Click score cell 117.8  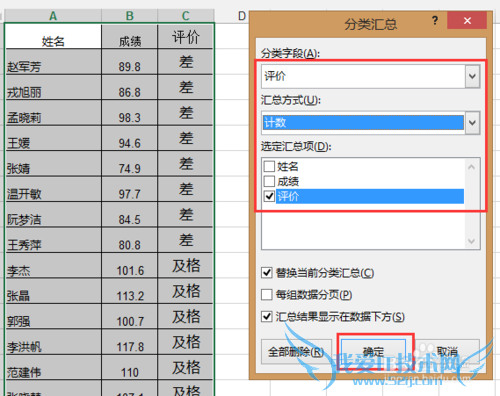click(130, 342)
